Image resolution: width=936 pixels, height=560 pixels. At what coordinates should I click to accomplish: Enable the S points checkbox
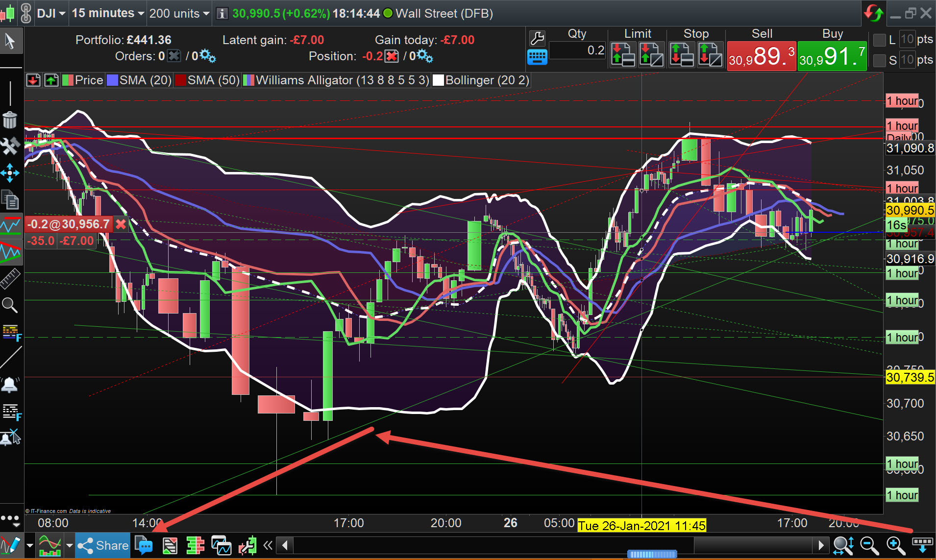point(880,60)
